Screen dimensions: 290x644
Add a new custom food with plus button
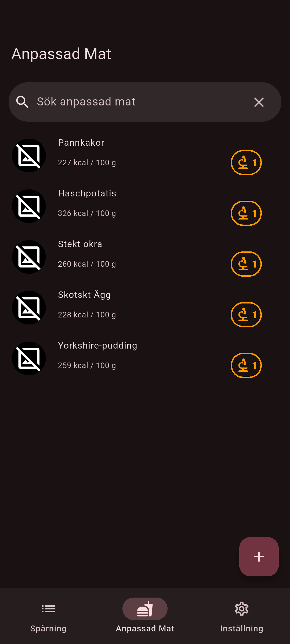pyautogui.click(x=259, y=557)
